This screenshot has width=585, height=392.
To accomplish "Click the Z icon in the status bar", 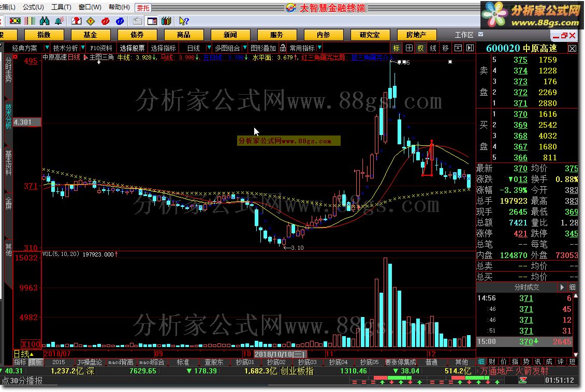I will (523, 380).
